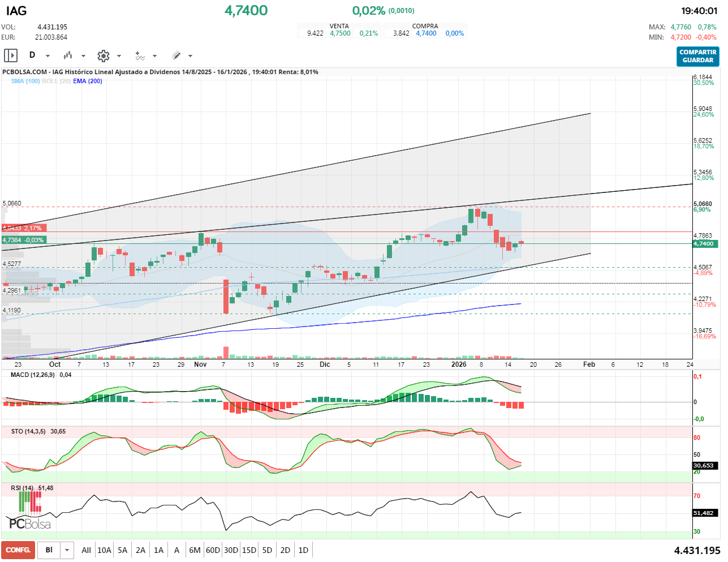Viewport: 728px width, 562px height.
Task: Click the add indicator icon
Action: [140, 55]
